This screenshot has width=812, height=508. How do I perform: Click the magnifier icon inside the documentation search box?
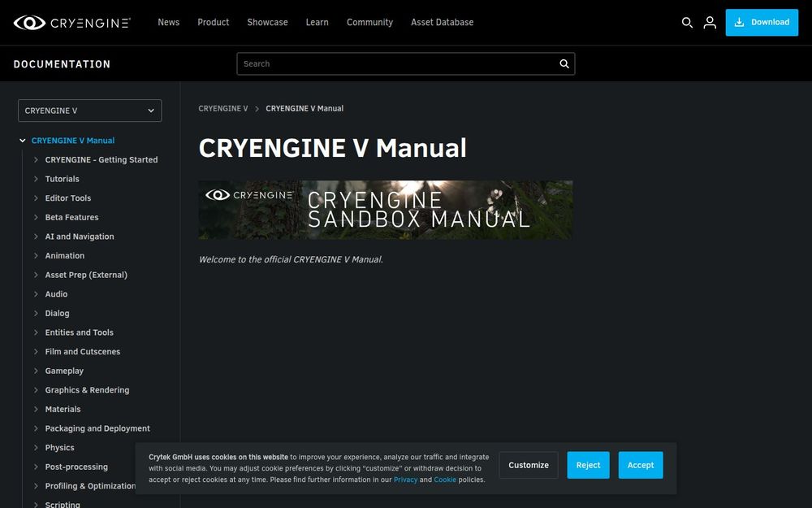point(564,63)
